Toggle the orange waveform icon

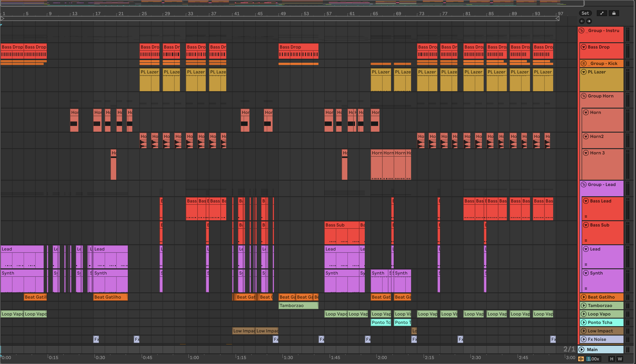pyautogui.click(x=581, y=359)
